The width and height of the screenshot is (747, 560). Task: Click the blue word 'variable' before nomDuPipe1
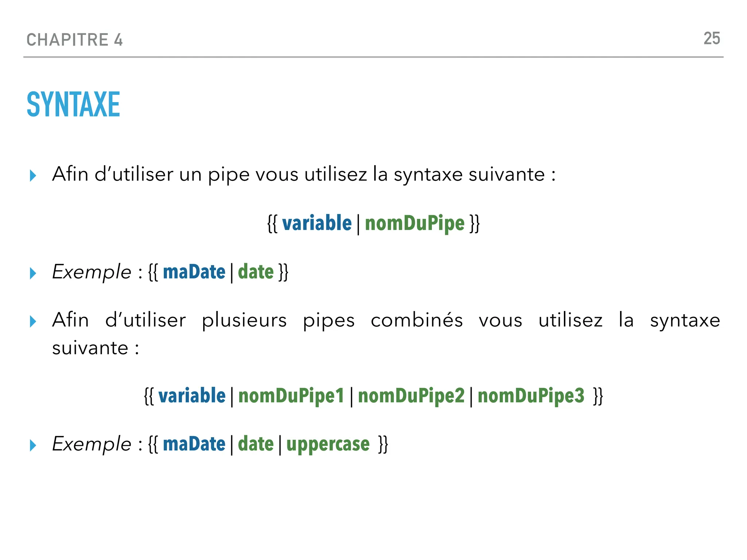point(192,396)
